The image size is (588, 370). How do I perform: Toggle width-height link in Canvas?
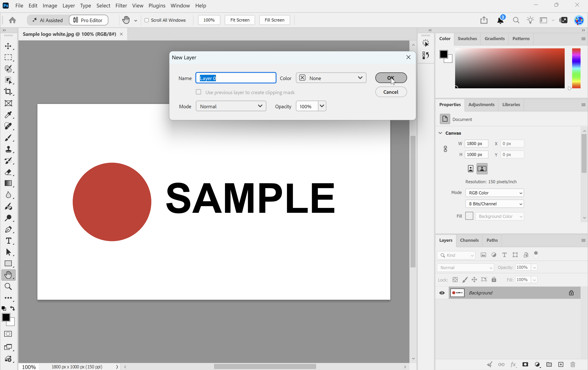pos(445,149)
